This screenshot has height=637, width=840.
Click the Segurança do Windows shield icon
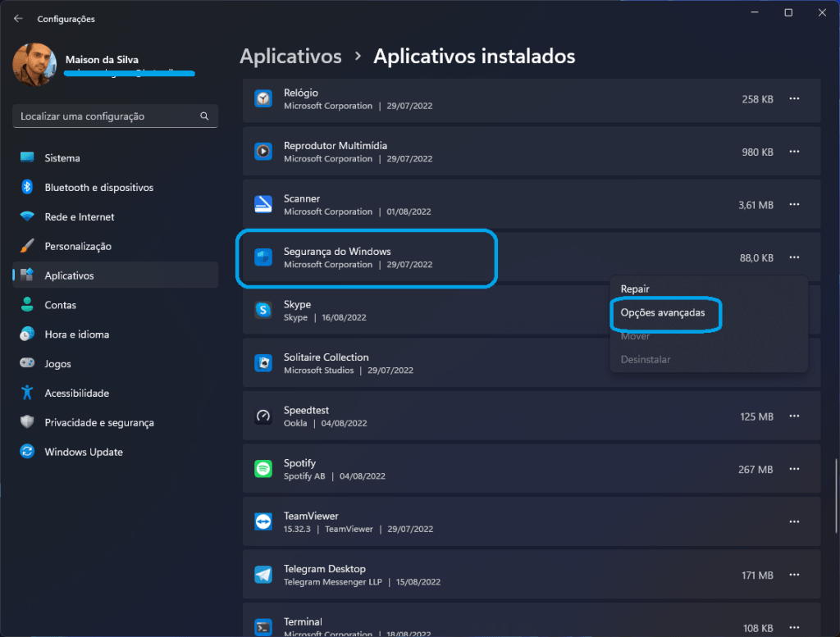[x=263, y=257]
